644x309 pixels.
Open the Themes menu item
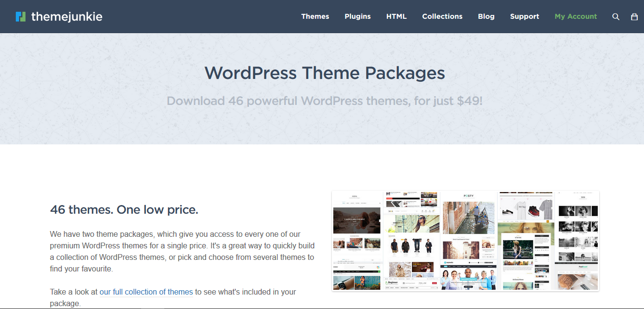click(x=315, y=16)
